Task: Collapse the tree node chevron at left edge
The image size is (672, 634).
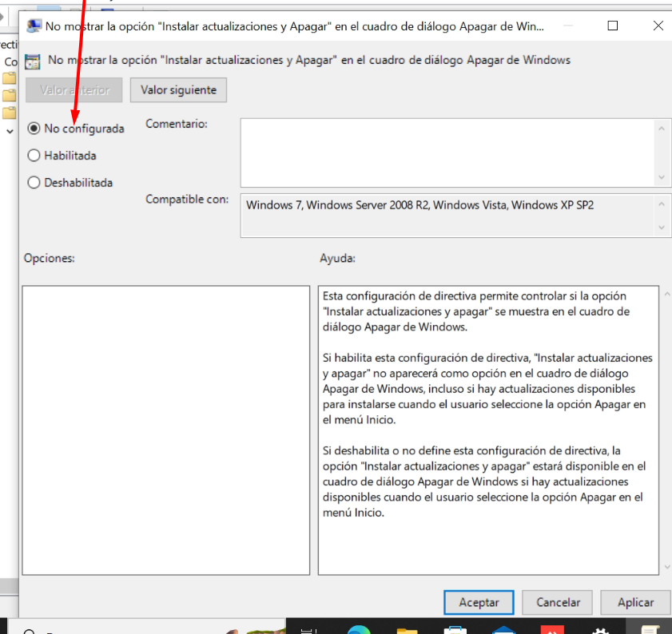Action: 10,130
